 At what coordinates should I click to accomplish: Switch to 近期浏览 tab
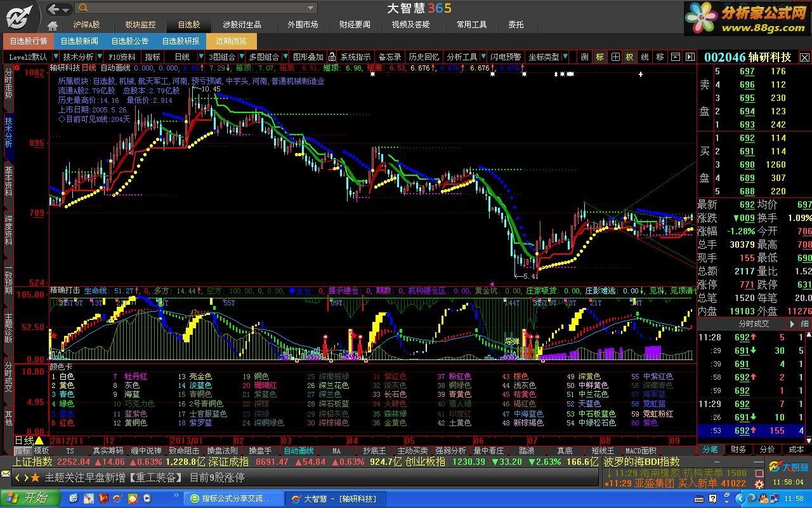point(231,41)
